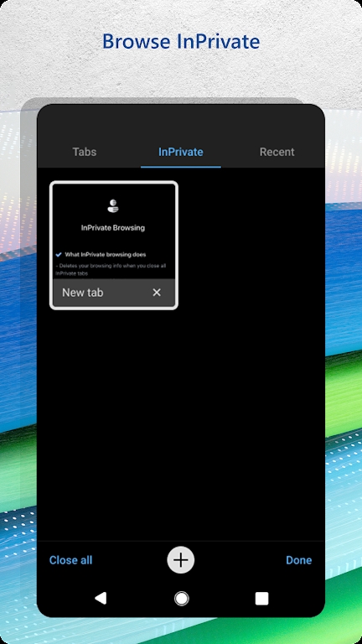Image resolution: width=362 pixels, height=644 pixels.
Task: Add a new InPrivate tab with plus button
Action: click(181, 560)
